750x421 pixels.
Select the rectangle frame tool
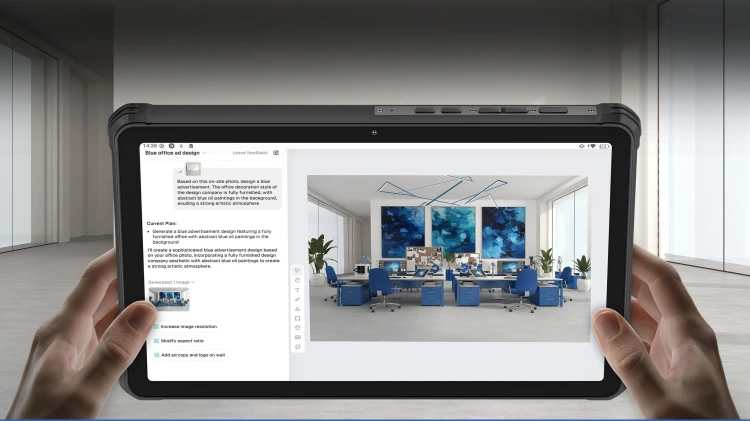(297, 319)
